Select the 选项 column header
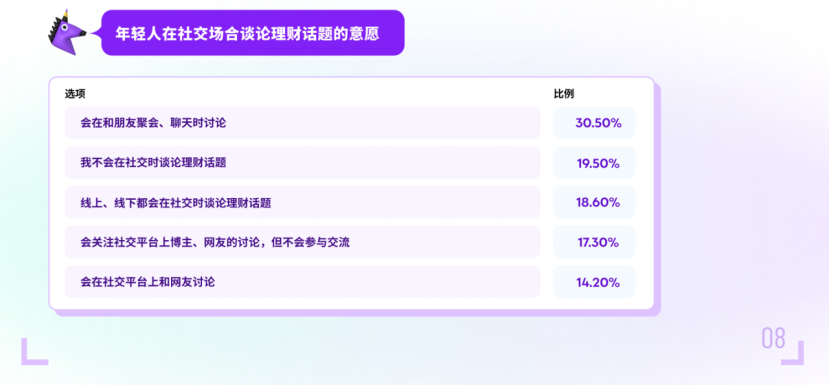The image size is (830, 386). pos(75,94)
